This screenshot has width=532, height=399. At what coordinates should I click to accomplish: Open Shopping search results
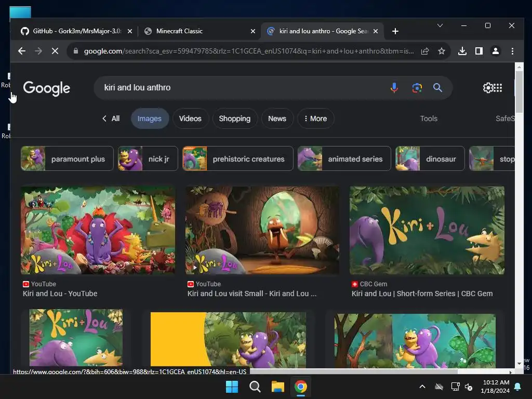[x=235, y=118]
